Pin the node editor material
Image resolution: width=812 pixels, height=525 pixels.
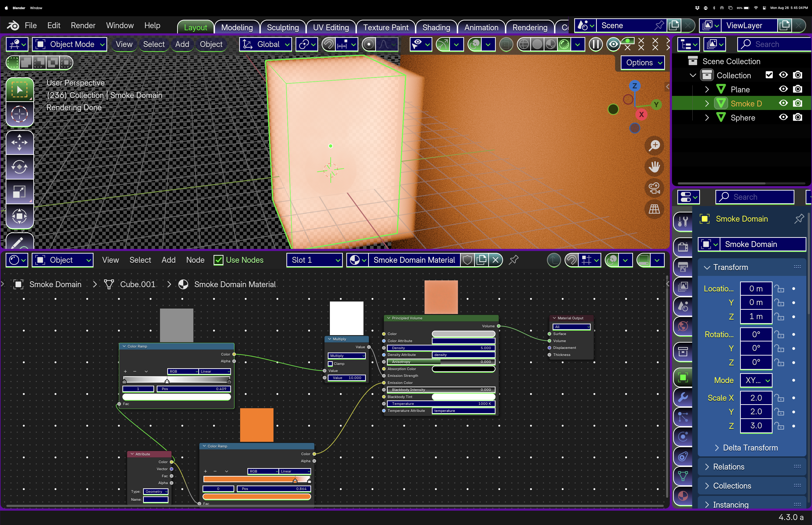point(514,260)
